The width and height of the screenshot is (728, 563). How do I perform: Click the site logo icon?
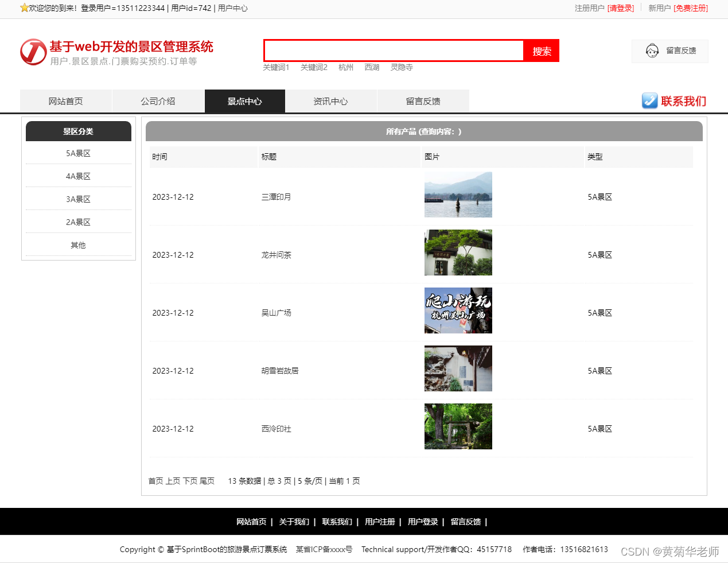pos(33,52)
